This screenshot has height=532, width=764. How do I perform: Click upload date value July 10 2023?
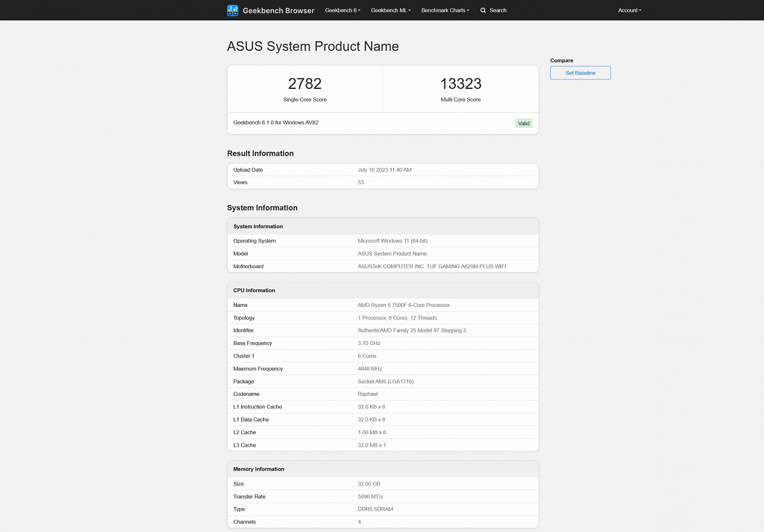[x=384, y=170]
